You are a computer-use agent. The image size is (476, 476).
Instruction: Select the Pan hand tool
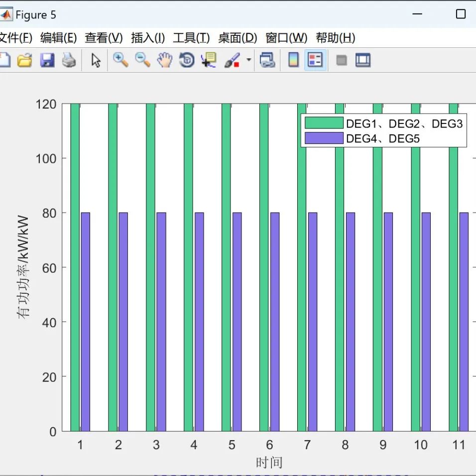pyautogui.click(x=165, y=60)
